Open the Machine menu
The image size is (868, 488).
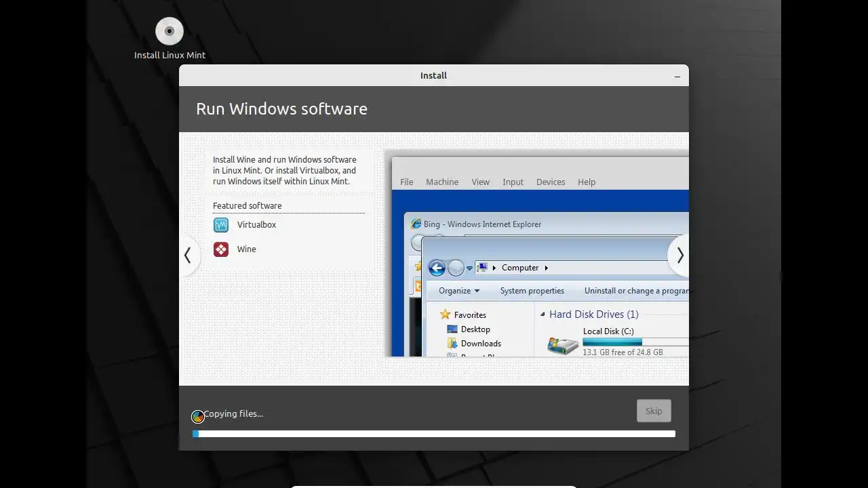click(x=442, y=182)
